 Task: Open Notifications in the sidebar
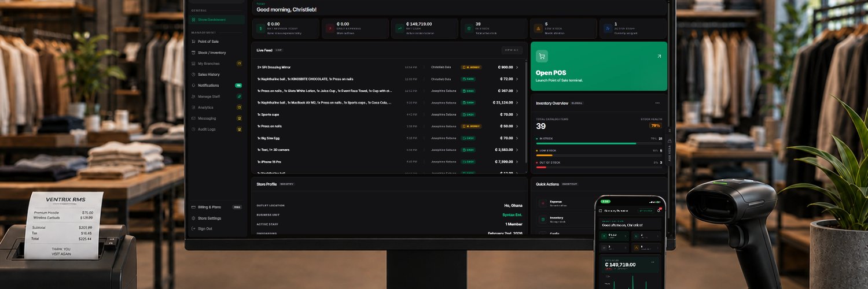[x=216, y=86]
